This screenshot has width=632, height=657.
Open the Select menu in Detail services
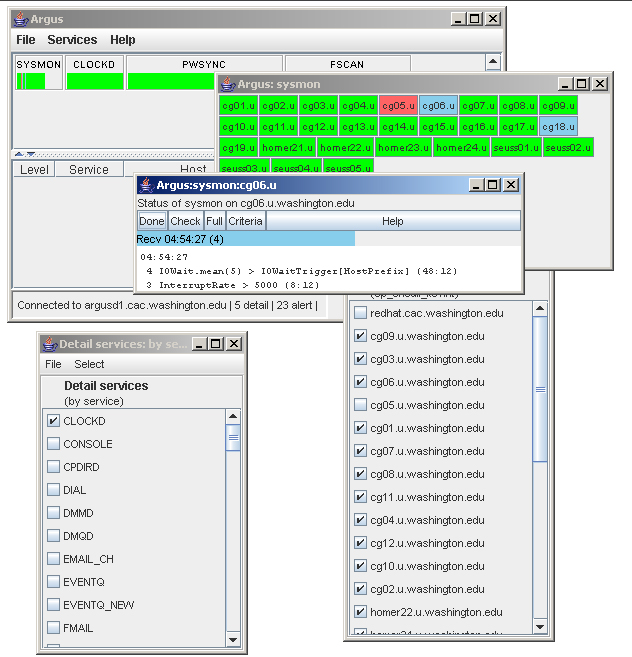89,364
